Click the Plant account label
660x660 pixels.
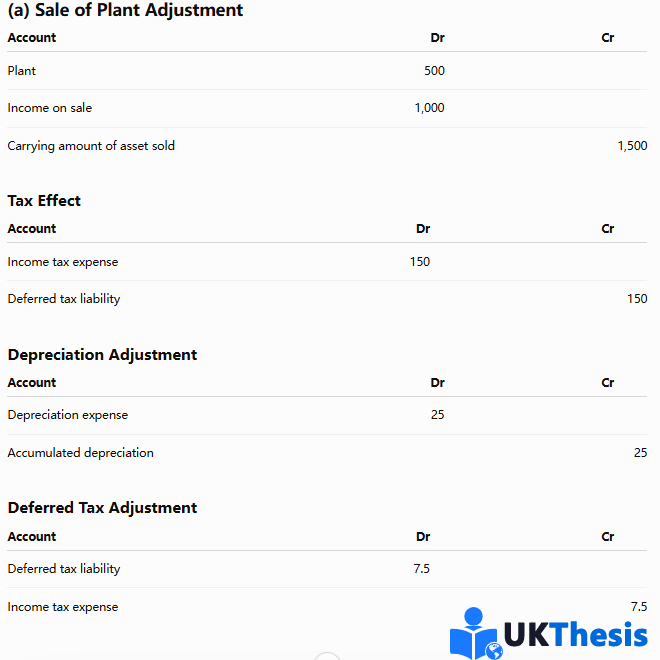(x=21, y=71)
